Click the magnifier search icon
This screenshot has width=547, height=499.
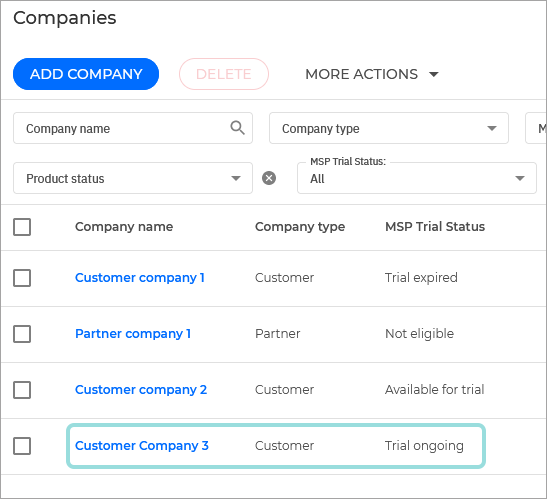[237, 128]
